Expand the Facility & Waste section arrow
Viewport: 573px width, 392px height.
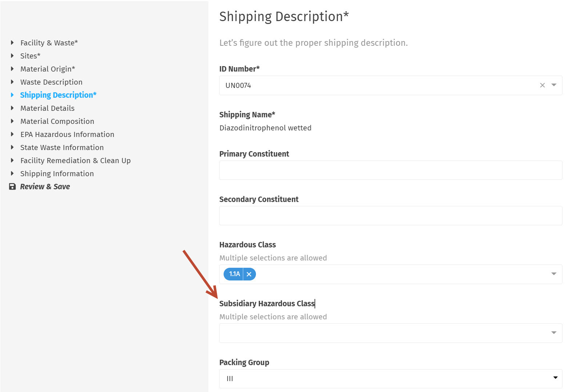coord(12,43)
